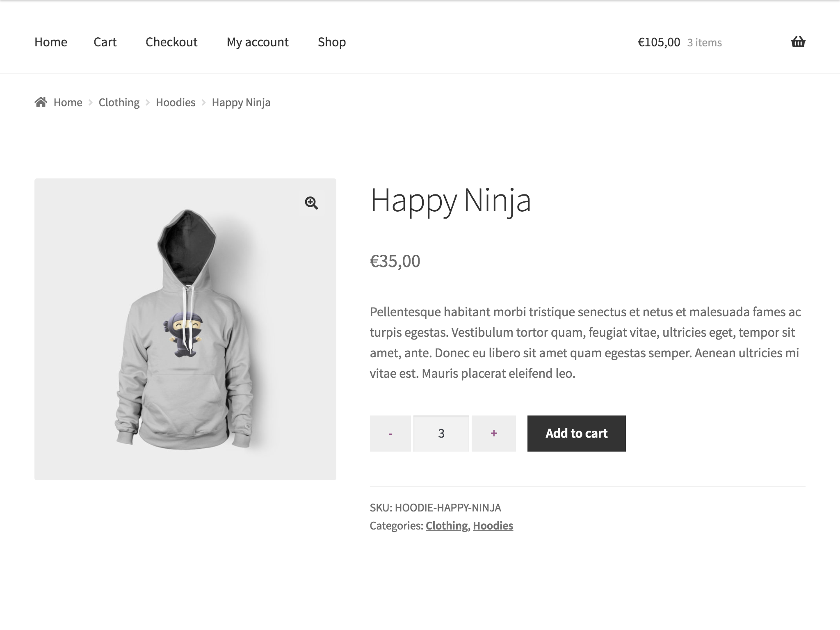Navigate to My account
The height and width of the screenshot is (630, 840).
click(258, 42)
